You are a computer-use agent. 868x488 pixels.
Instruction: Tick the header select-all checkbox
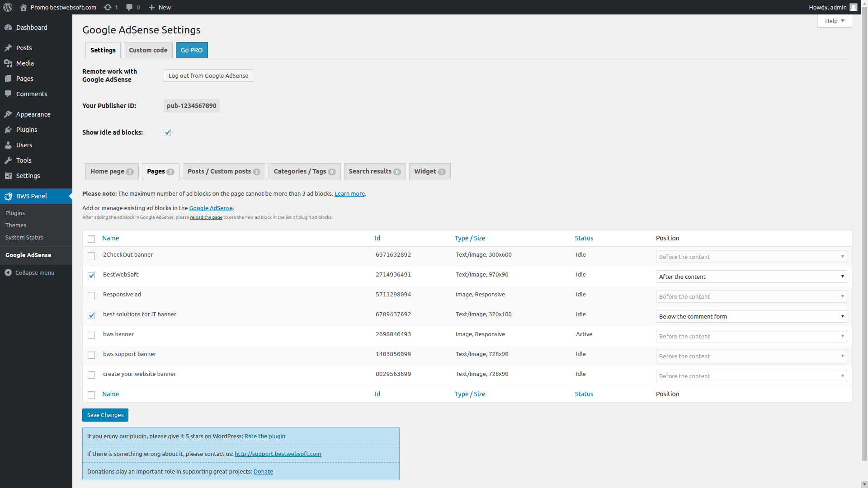pos(91,239)
